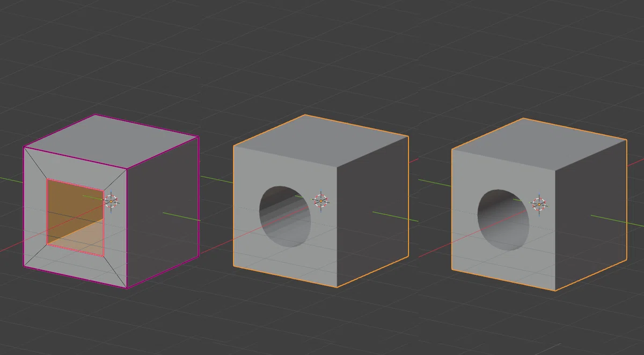This screenshot has width=644, height=355.
Task: Click the origin point on the left cube
Action: point(111,201)
